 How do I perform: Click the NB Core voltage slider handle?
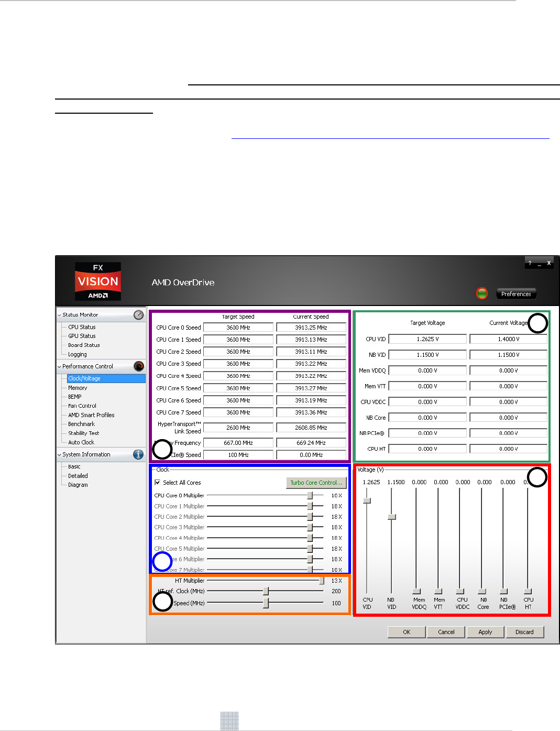tap(482, 591)
